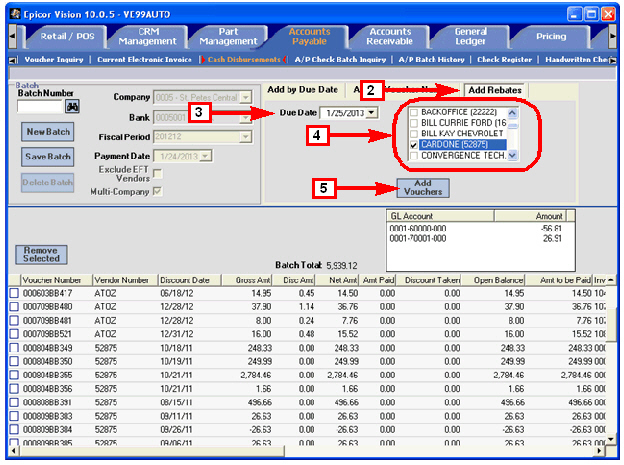Click voucher grid horizontal scroll left arrow
Screen dimensions: 624x465
coord(14,451)
